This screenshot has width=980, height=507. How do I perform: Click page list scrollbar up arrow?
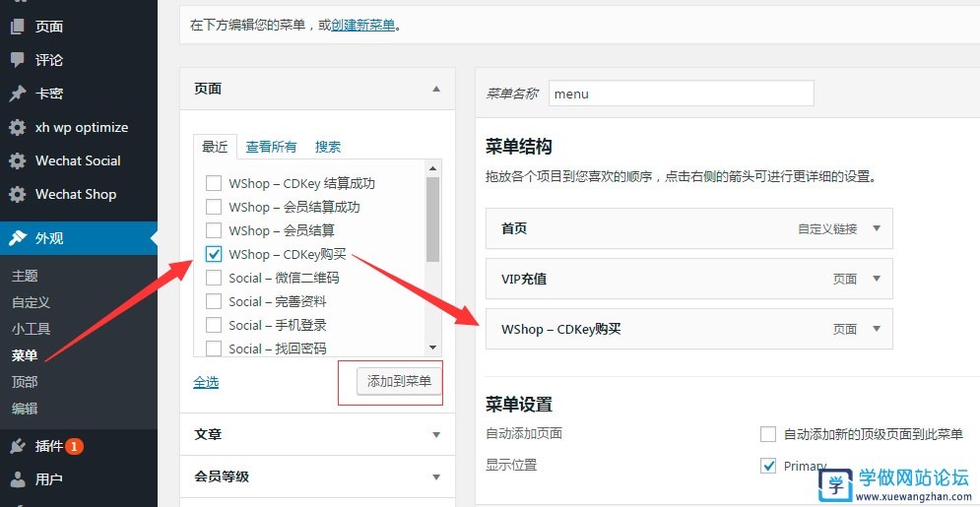[x=432, y=167]
